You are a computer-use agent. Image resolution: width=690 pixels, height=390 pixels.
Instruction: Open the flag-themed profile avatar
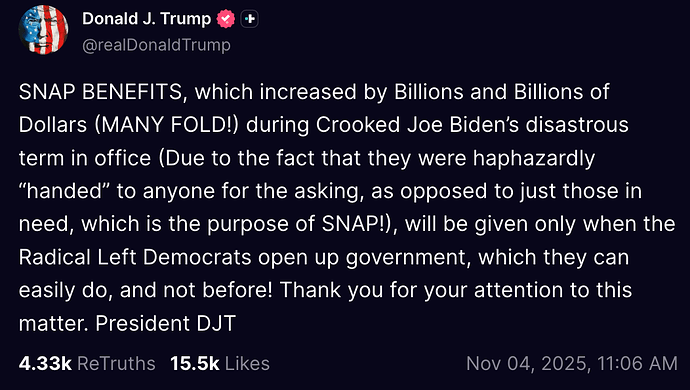[x=43, y=30]
